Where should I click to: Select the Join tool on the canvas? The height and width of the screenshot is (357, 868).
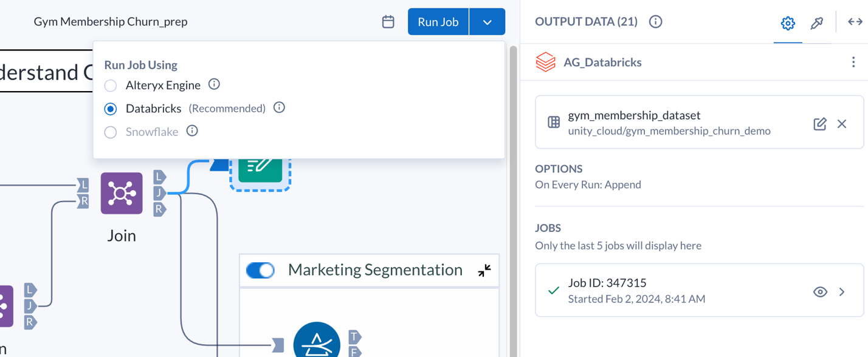pyautogui.click(x=121, y=193)
